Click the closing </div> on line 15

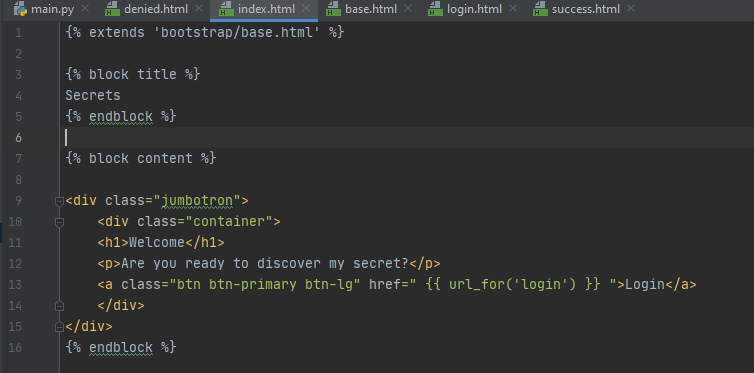89,327
